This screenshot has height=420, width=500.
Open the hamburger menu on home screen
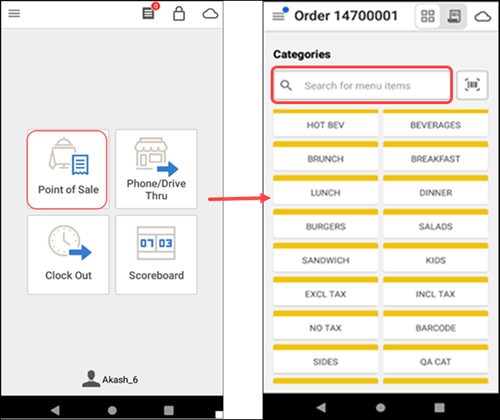(x=14, y=13)
